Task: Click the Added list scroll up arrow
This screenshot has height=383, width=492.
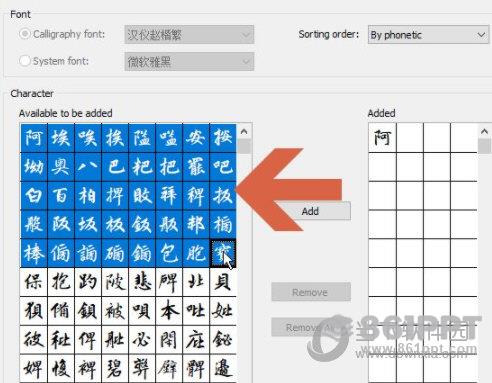Action: [x=484, y=132]
